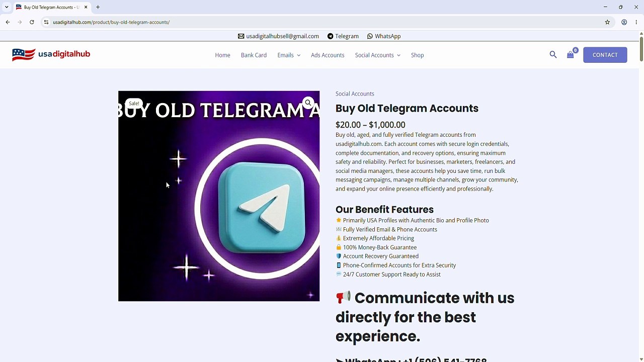Click the price range $20.00 – $1,000.00
The height and width of the screenshot is (362, 644).
[x=370, y=125]
